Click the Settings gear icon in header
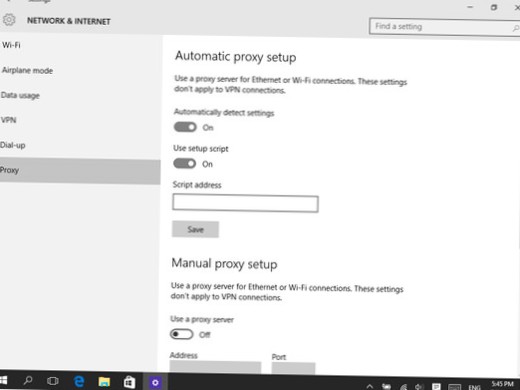 9,20
